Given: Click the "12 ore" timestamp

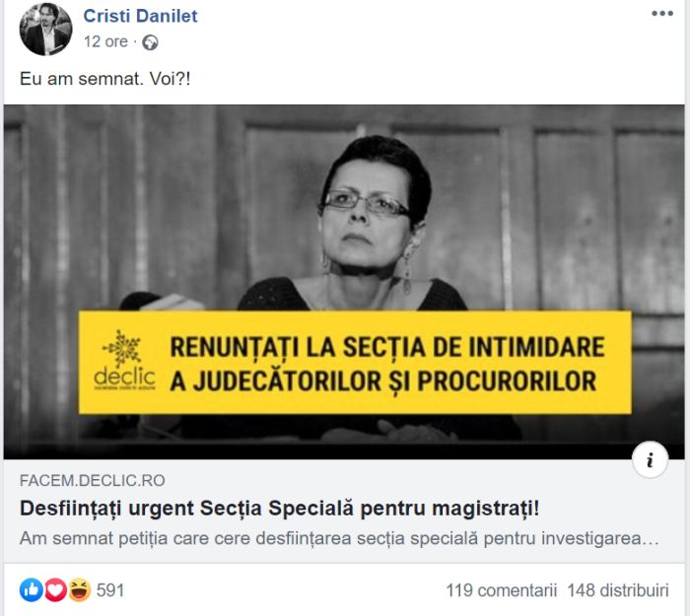Looking at the screenshot, I should (105, 41).
